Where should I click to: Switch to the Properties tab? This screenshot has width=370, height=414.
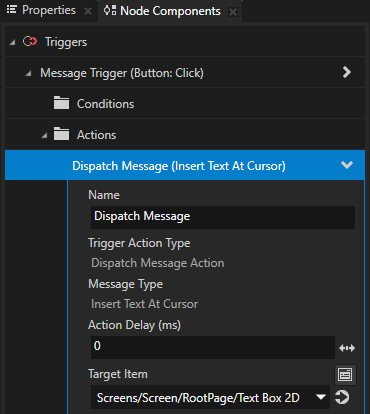click(x=48, y=11)
